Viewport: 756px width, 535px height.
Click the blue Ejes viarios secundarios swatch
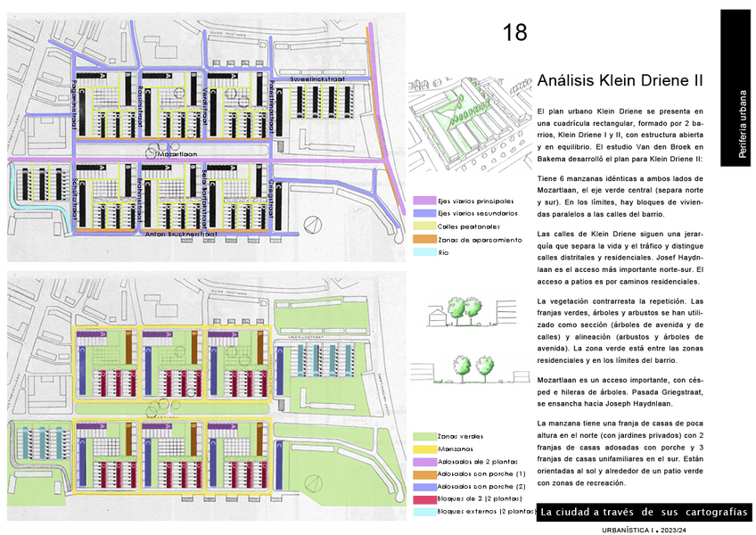tap(424, 213)
